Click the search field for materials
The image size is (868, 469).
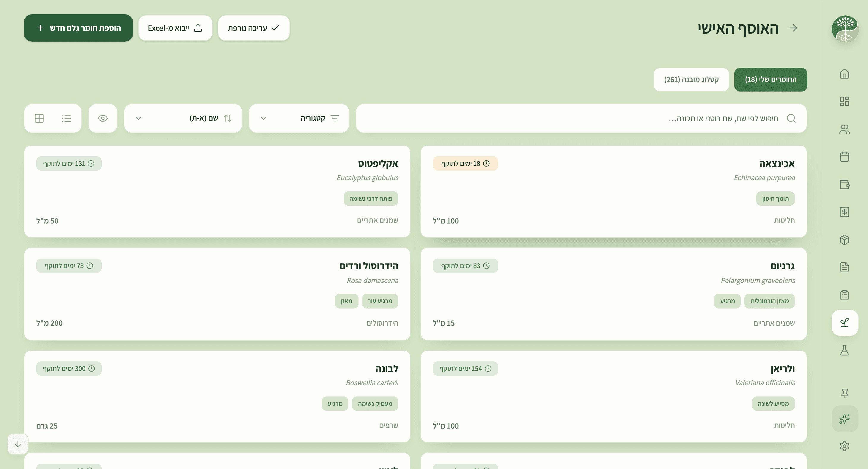pos(581,118)
